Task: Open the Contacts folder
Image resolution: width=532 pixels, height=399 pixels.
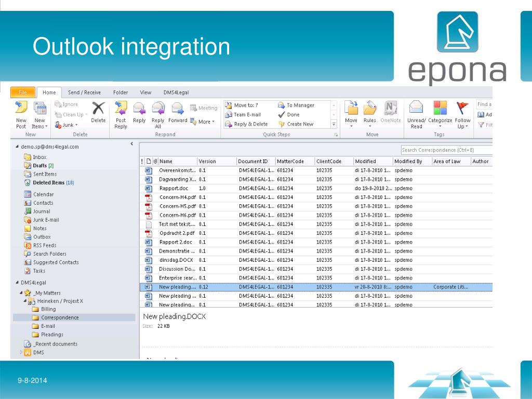Action: click(38, 203)
